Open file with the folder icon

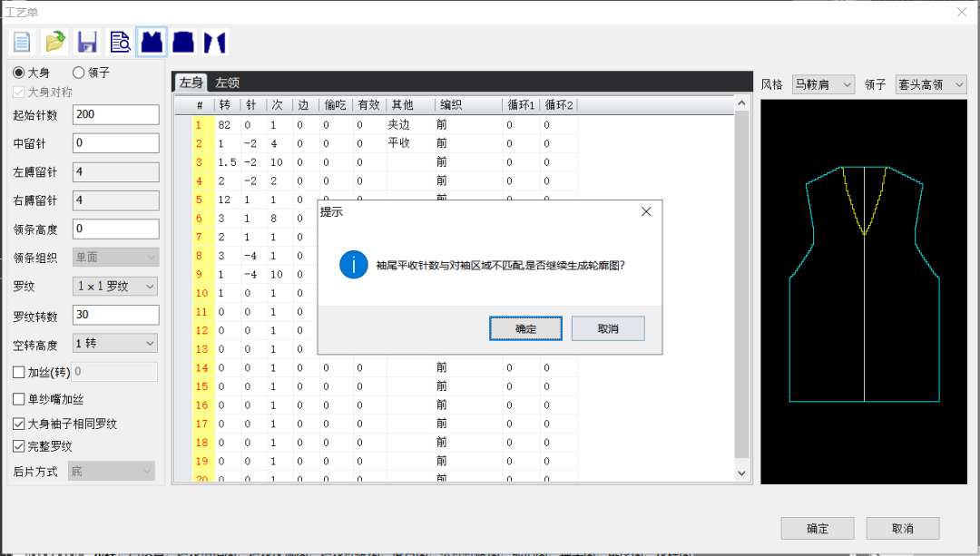coord(55,42)
